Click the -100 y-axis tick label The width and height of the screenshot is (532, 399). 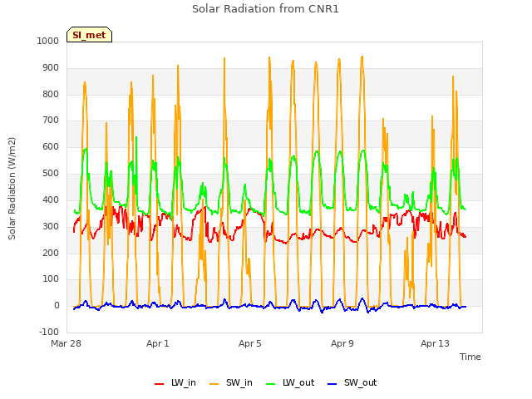[49, 332]
